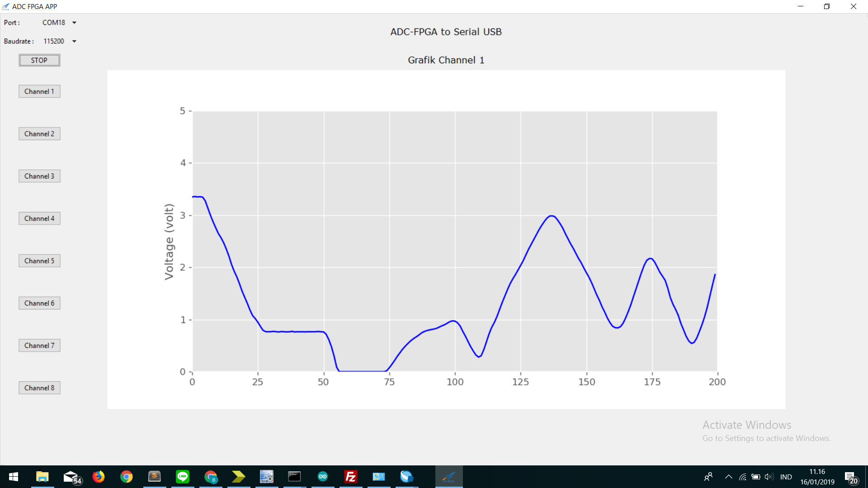The height and width of the screenshot is (488, 868).
Task: Switch to Channel 2
Action: pos(39,134)
